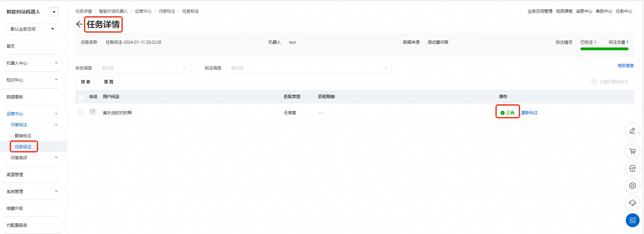This screenshot has width=644, height=234.
Task: Open 数据看板 in sidebar
Action: click(x=15, y=97)
